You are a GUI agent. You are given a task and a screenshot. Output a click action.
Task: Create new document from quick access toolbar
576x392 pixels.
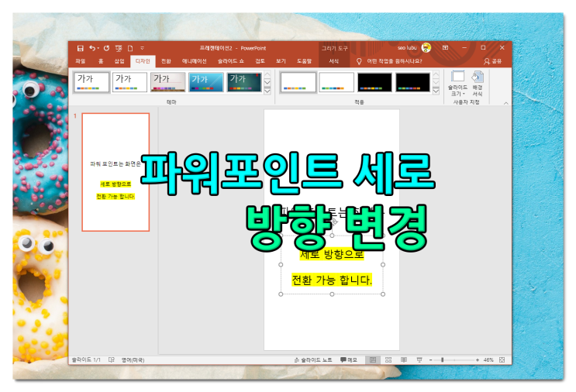(130, 48)
